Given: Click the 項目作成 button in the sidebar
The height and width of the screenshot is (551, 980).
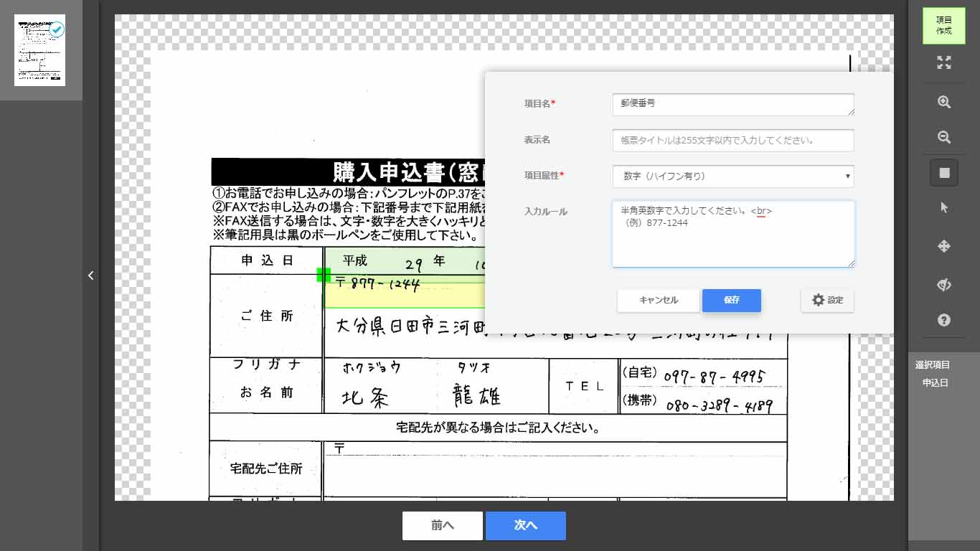Looking at the screenshot, I should [943, 26].
